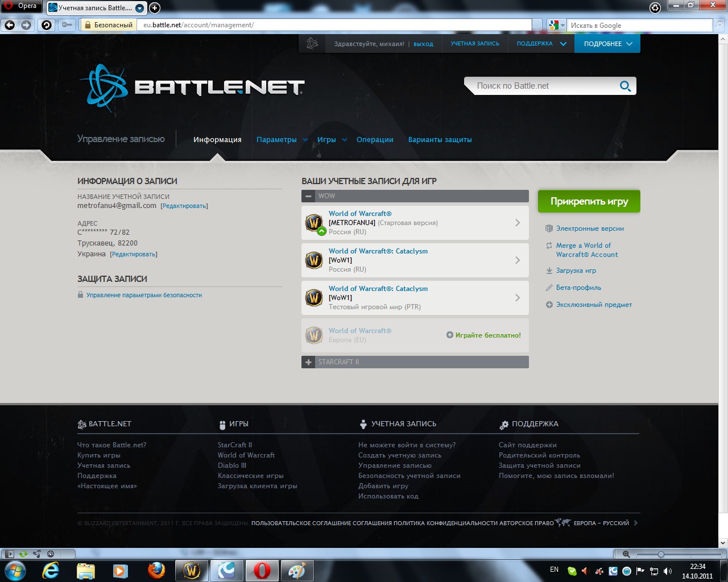
Task: Open Электронные версии link
Action: 590,228
